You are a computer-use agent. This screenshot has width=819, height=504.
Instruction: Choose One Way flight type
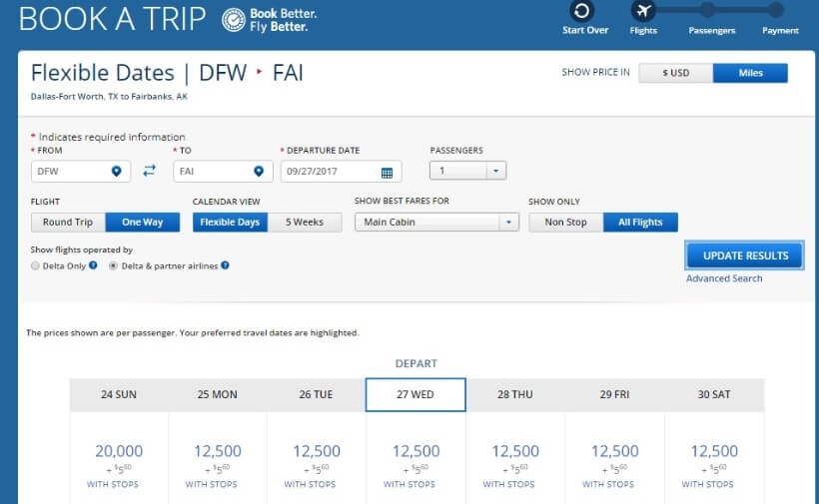pos(143,223)
